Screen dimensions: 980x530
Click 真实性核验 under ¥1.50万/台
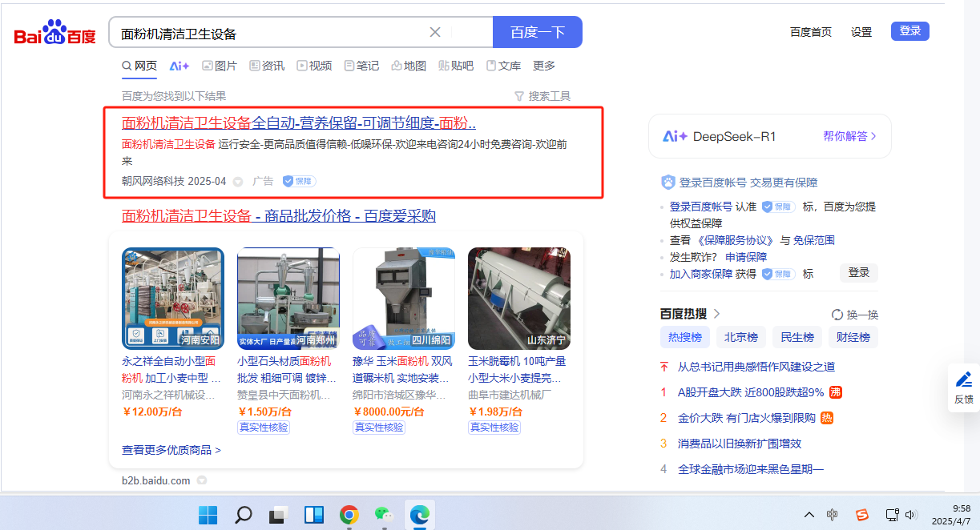264,428
